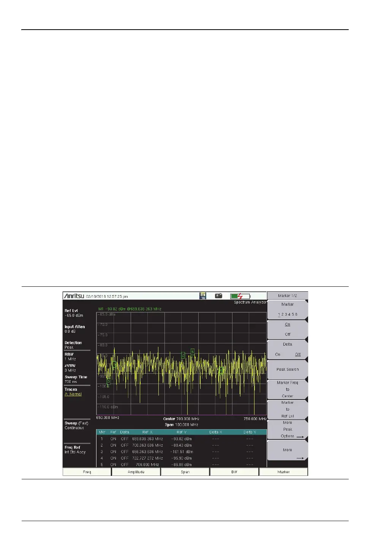
Task: Click the 750.000 MHz stop frequency
Action: click(x=255, y=419)
